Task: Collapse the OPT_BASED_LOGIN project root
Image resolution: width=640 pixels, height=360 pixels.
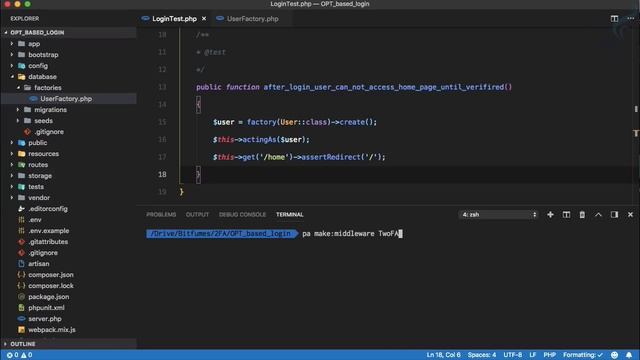Action: click(x=37, y=33)
